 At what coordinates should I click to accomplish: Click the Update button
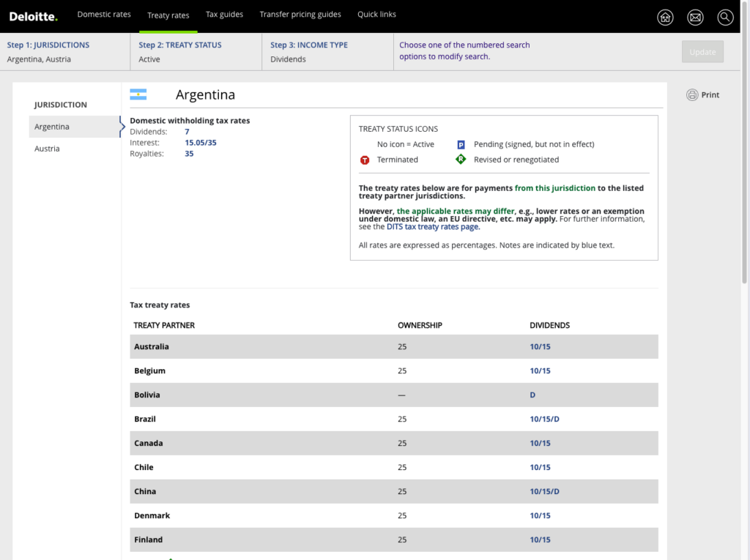(702, 52)
